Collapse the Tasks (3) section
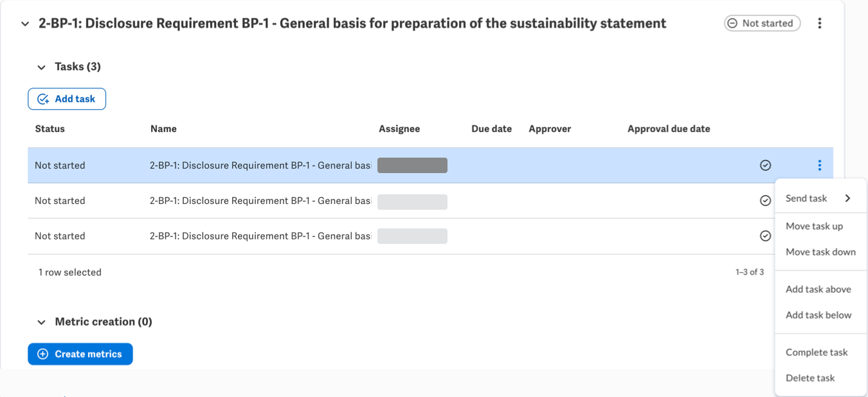The image size is (868, 397). click(41, 66)
